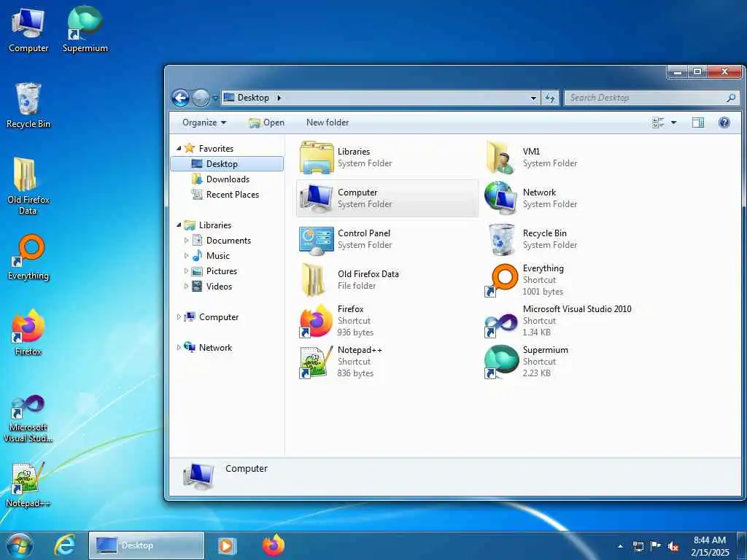Open the Action Center flag tray icon
The width and height of the screenshot is (747, 560).
pyautogui.click(x=656, y=546)
